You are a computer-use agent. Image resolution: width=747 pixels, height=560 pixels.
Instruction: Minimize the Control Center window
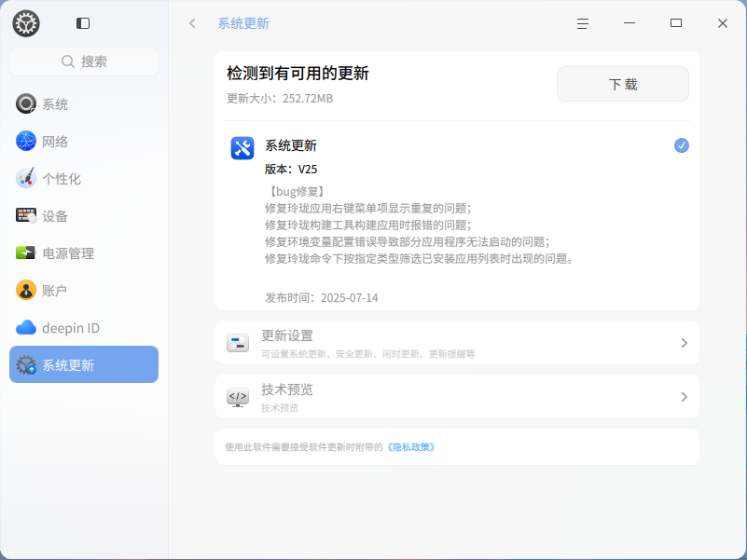629,23
